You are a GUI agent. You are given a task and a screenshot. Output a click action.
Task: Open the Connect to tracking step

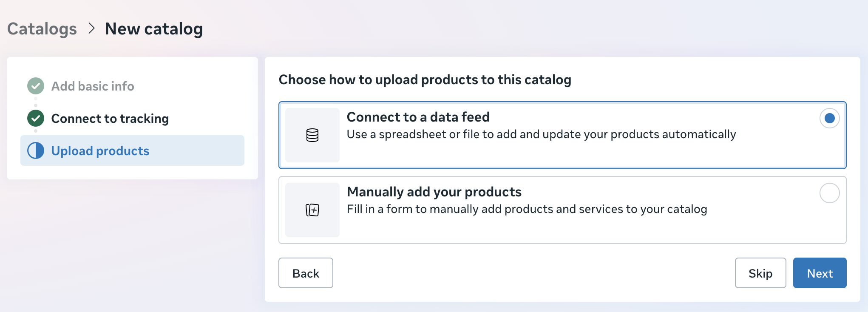(x=110, y=119)
